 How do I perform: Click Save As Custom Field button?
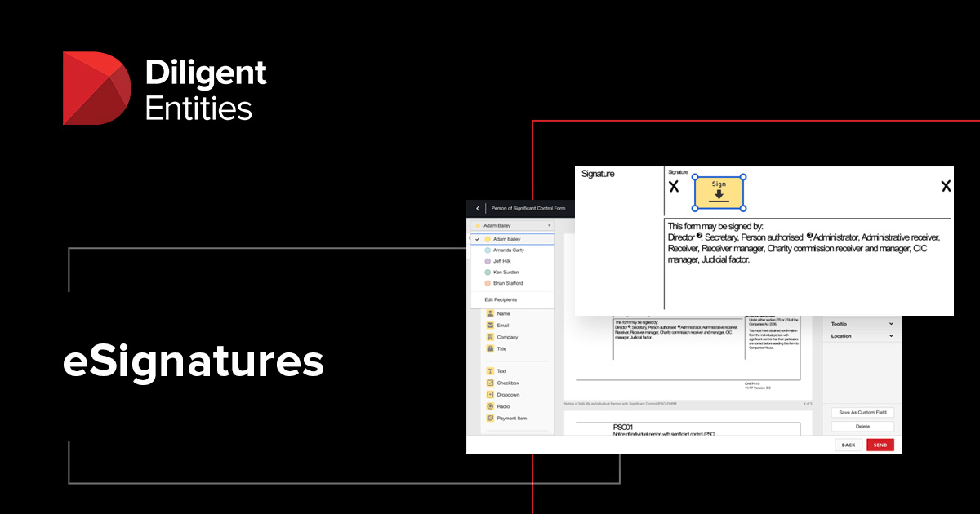(x=862, y=412)
